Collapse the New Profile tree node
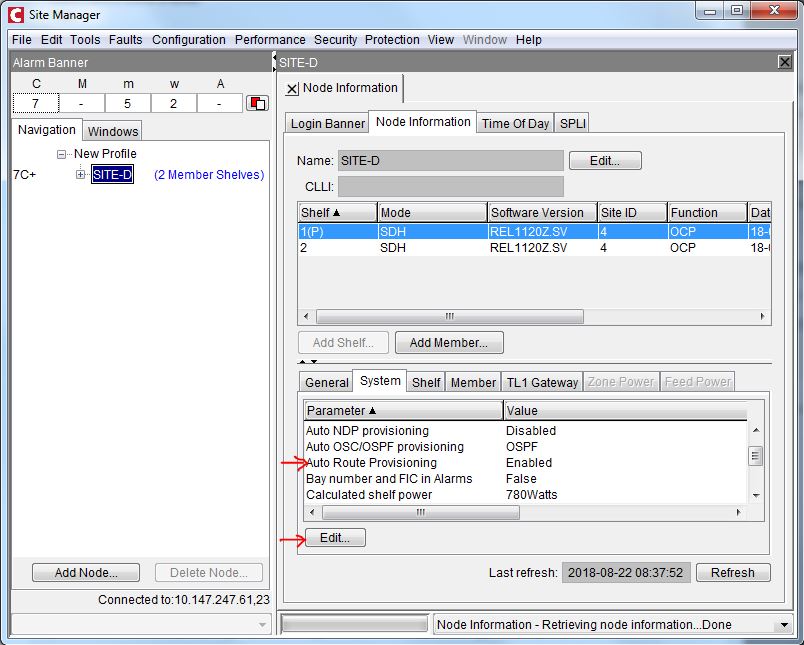 (62, 154)
